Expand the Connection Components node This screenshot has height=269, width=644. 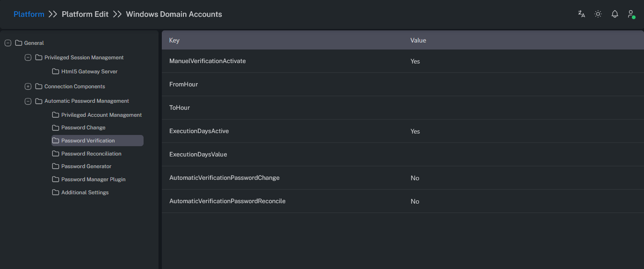28,86
